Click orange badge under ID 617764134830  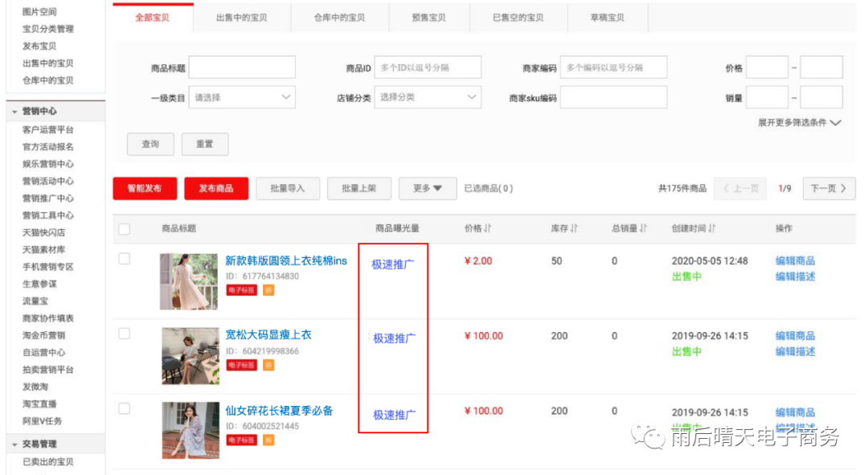point(268,290)
